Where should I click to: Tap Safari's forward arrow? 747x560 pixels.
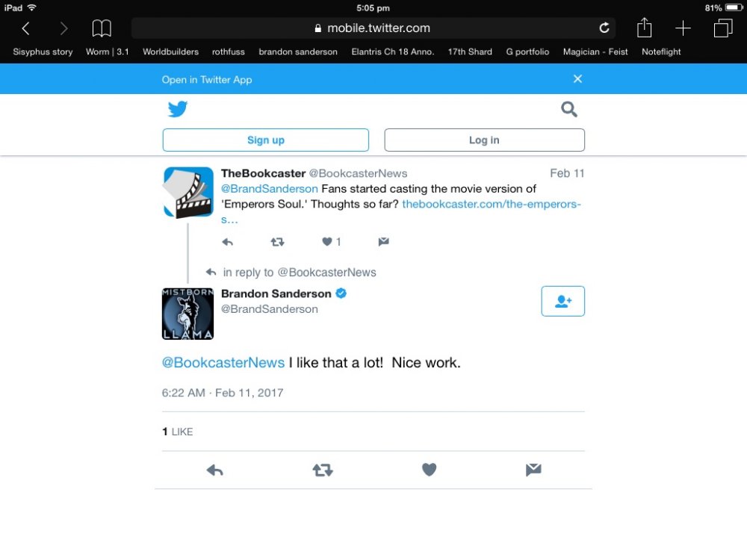[63, 28]
